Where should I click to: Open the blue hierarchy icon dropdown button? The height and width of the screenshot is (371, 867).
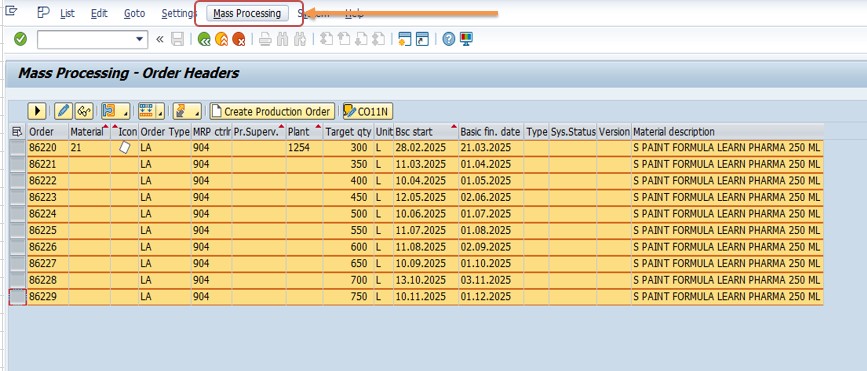point(116,111)
